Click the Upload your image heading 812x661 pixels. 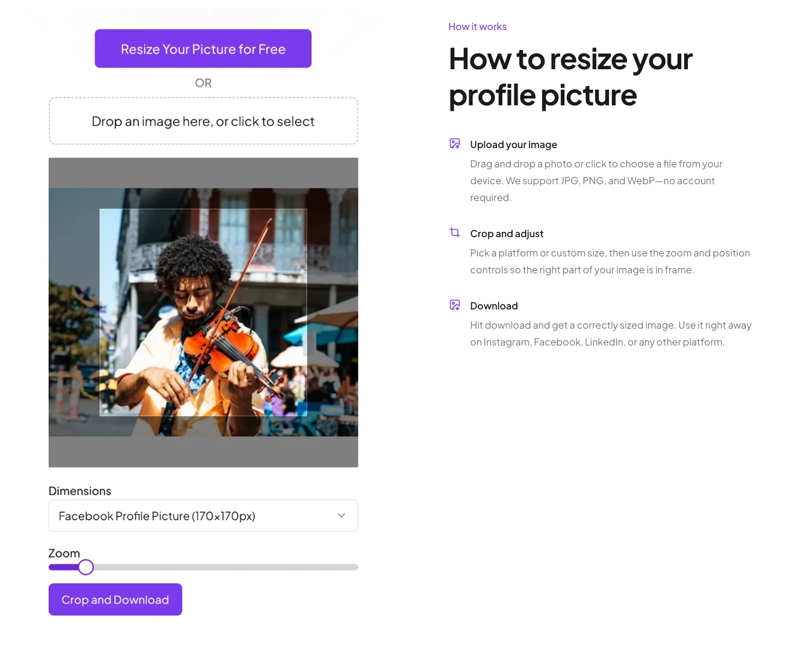(x=513, y=144)
